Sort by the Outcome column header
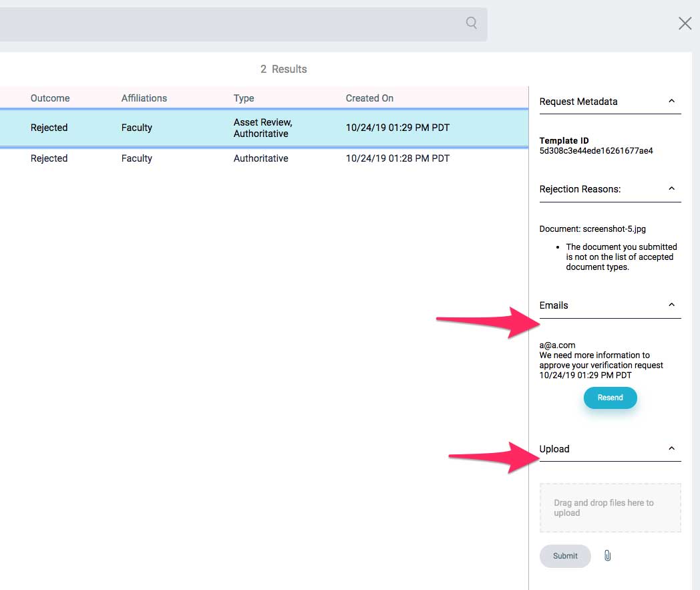 (x=50, y=98)
